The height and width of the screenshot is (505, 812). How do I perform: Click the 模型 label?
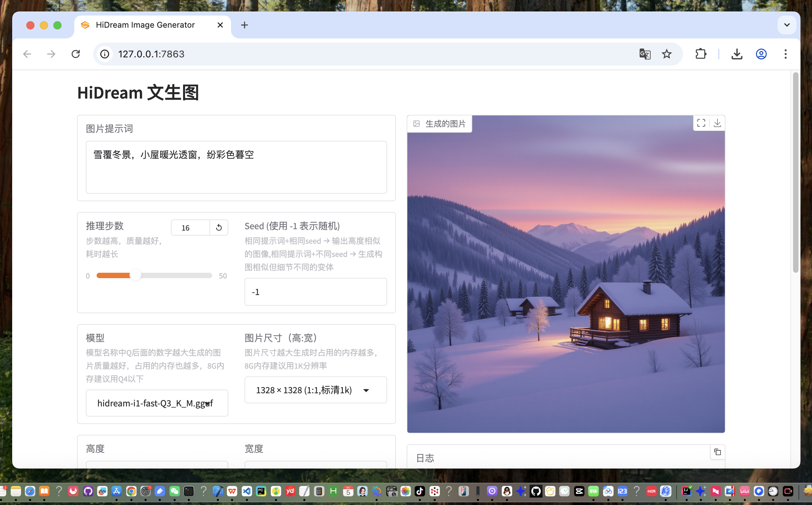click(x=95, y=338)
